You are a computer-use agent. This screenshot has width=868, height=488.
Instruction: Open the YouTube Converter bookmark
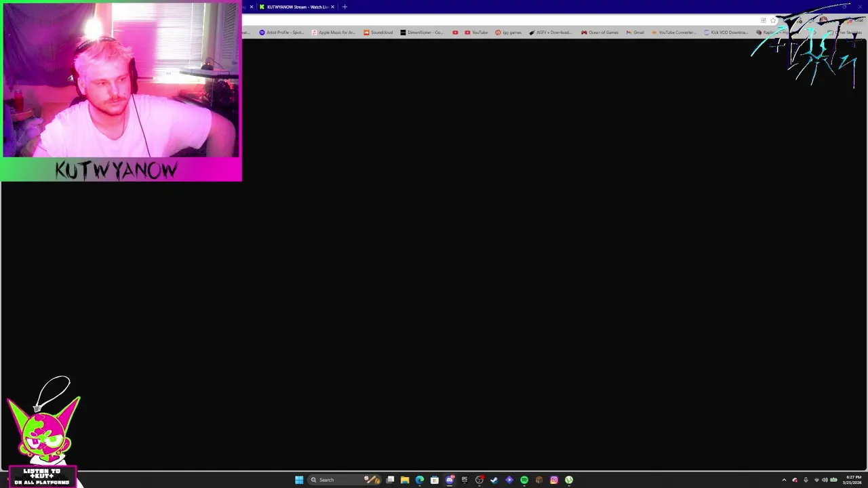[x=674, y=33]
